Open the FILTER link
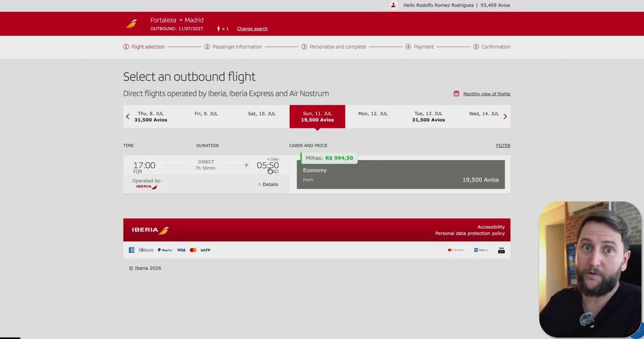644x339 pixels. click(503, 145)
